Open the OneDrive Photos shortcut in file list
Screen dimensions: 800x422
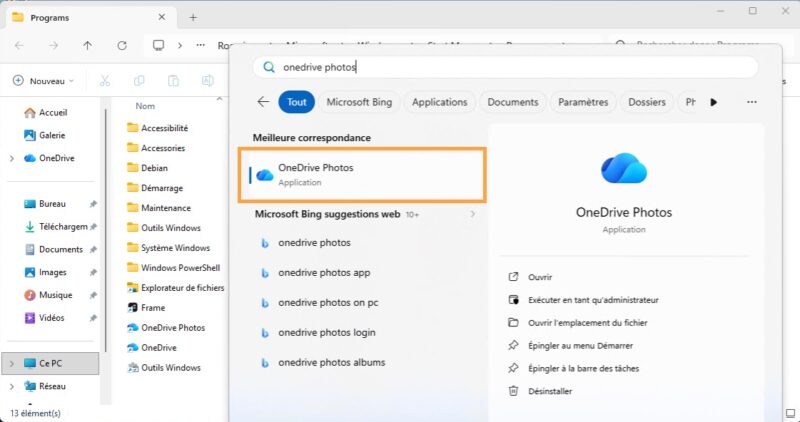click(173, 328)
